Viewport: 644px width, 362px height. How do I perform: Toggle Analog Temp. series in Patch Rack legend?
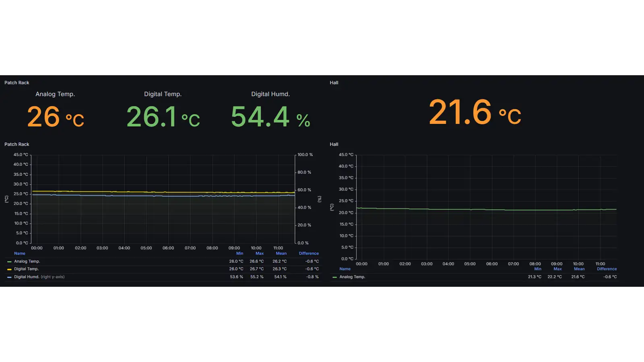coord(27,261)
